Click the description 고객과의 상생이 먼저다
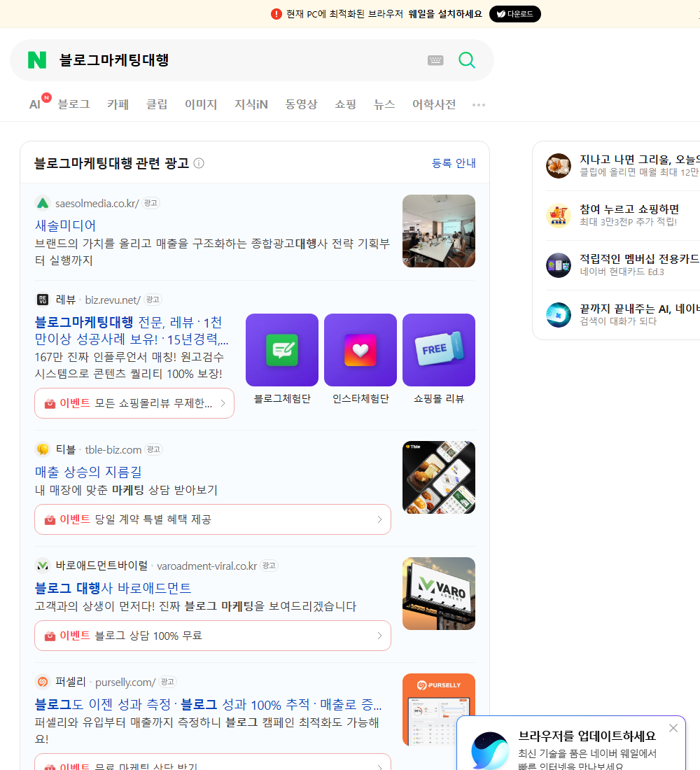The width and height of the screenshot is (700, 770). point(195,606)
